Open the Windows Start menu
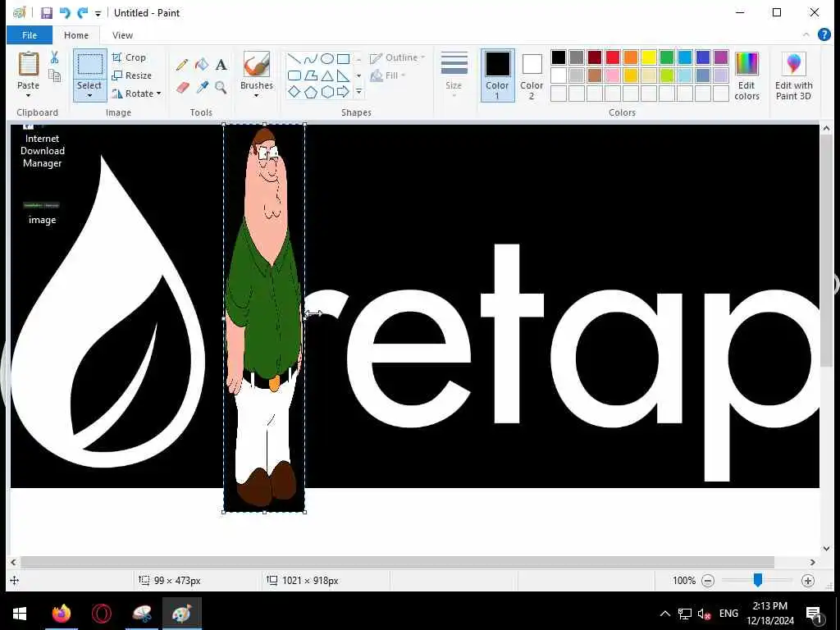Image resolution: width=840 pixels, height=630 pixels. point(20,614)
